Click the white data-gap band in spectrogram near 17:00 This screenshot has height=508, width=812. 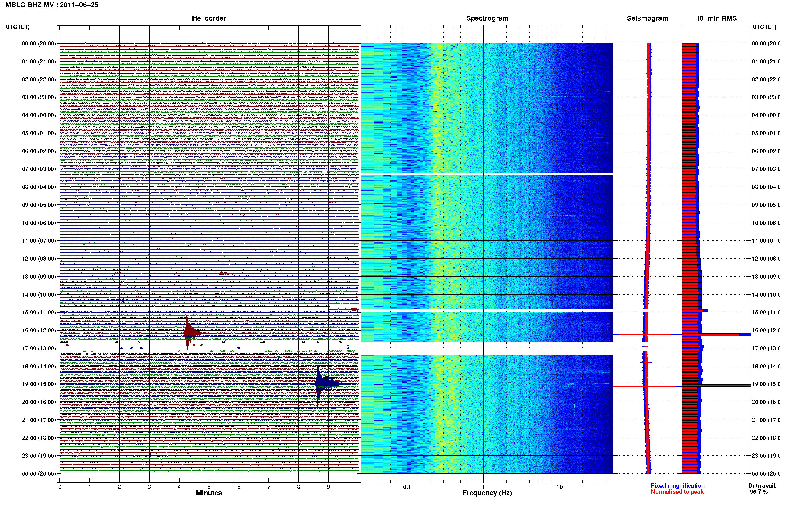487,348
